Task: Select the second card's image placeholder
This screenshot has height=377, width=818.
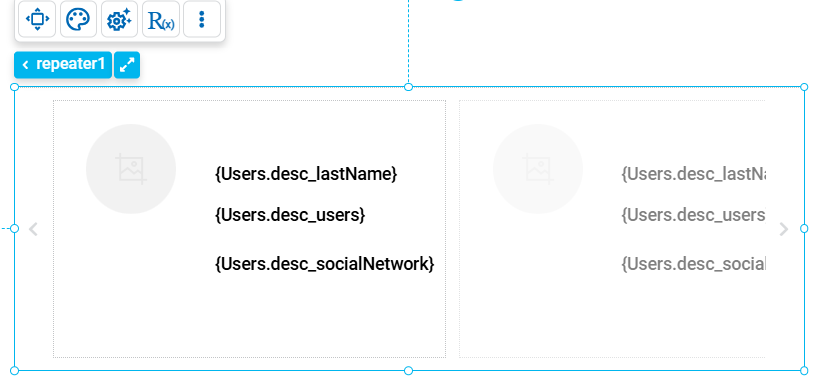Action: (x=538, y=169)
